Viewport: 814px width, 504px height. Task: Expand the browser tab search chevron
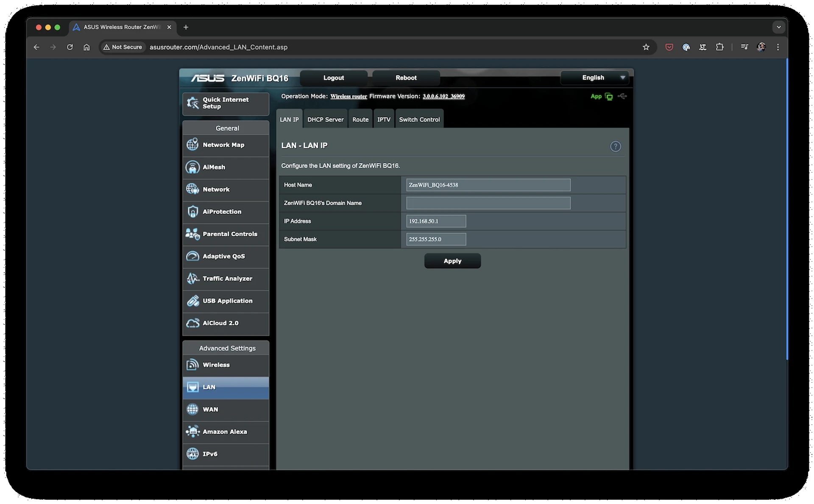pyautogui.click(x=778, y=27)
